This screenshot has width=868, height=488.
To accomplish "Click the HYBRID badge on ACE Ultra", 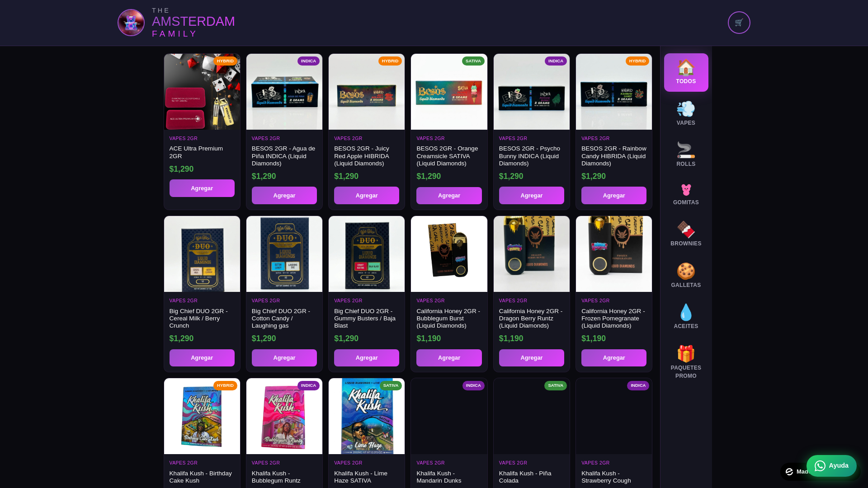I will coord(225,61).
